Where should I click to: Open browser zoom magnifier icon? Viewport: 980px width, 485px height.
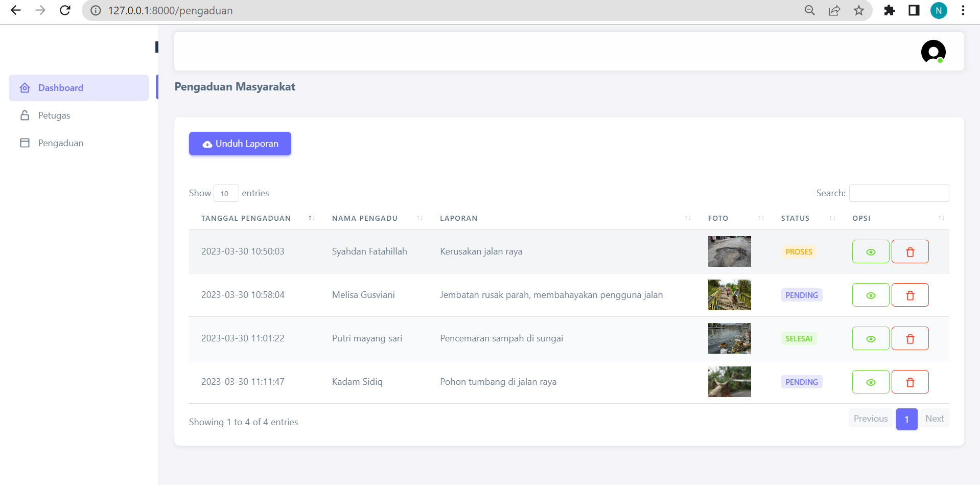point(810,10)
